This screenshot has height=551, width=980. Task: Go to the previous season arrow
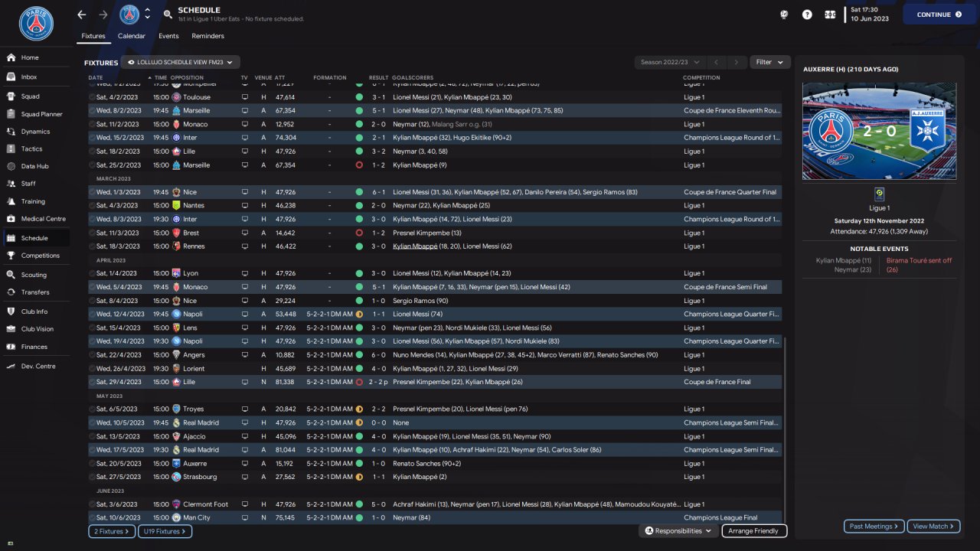(x=716, y=62)
